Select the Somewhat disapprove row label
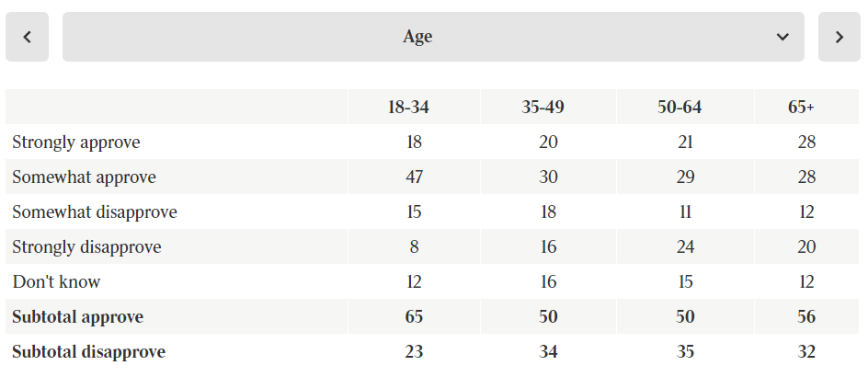This screenshot has height=377, width=868. 95,212
